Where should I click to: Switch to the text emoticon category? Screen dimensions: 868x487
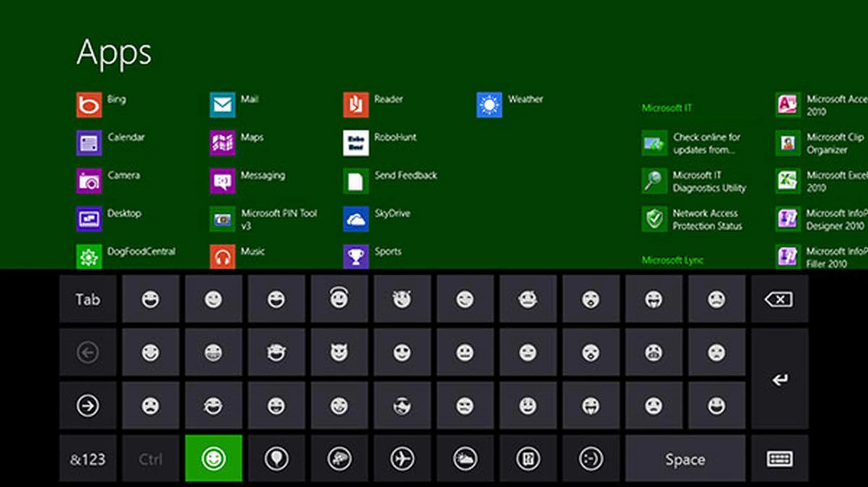click(x=590, y=459)
